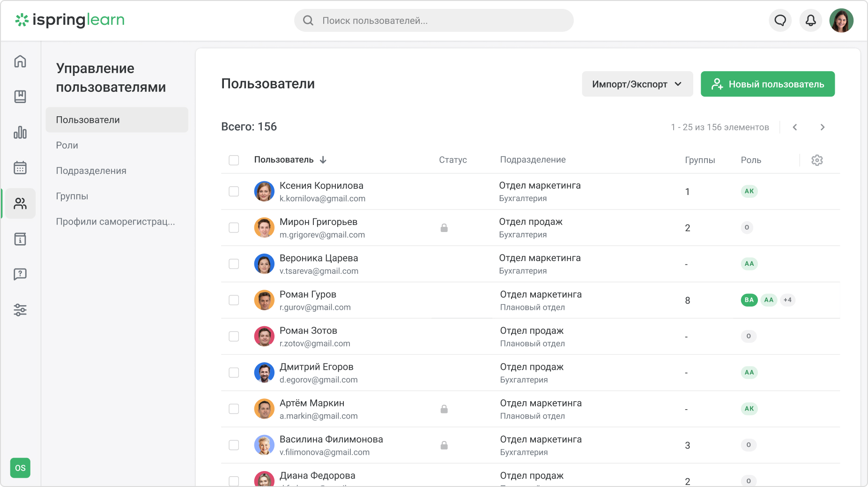Screen dimensions: 868x487
Task: Click the Новый пользователь button
Action: 767,84
